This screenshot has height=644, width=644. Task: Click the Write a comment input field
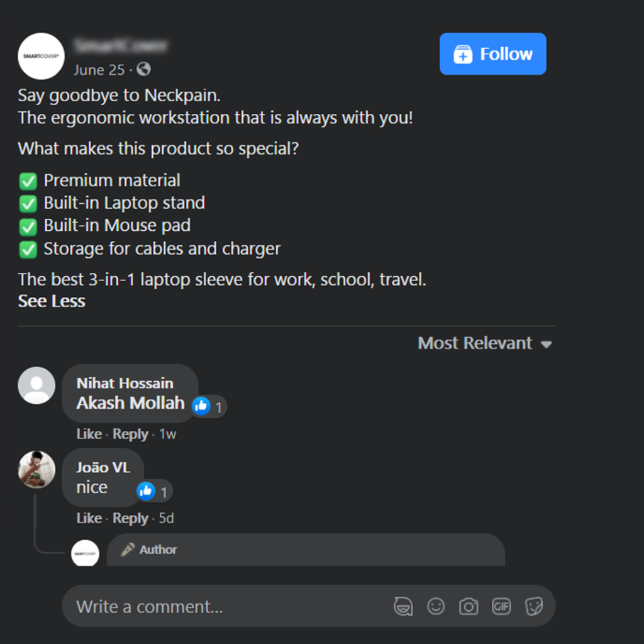189,606
